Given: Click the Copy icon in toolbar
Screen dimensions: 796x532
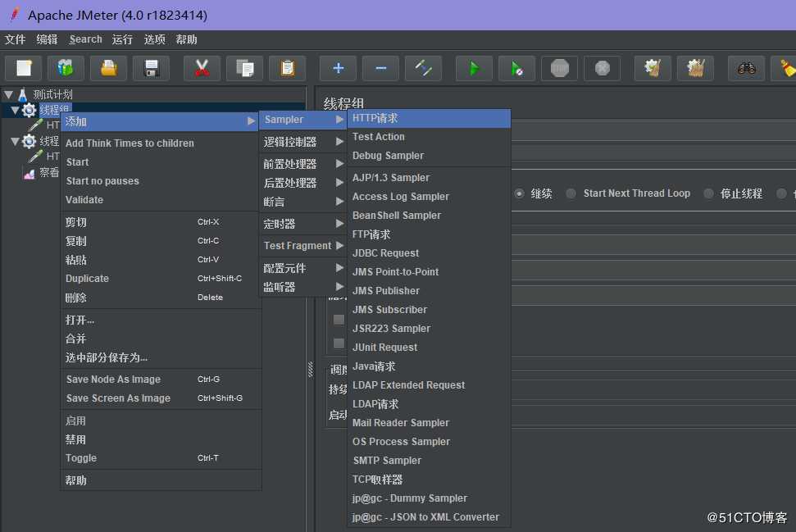Looking at the screenshot, I should pyautogui.click(x=244, y=68).
